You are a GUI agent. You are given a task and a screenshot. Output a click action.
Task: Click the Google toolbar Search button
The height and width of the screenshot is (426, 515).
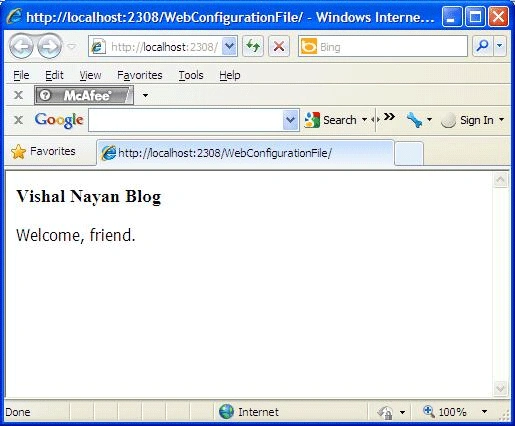(x=330, y=120)
